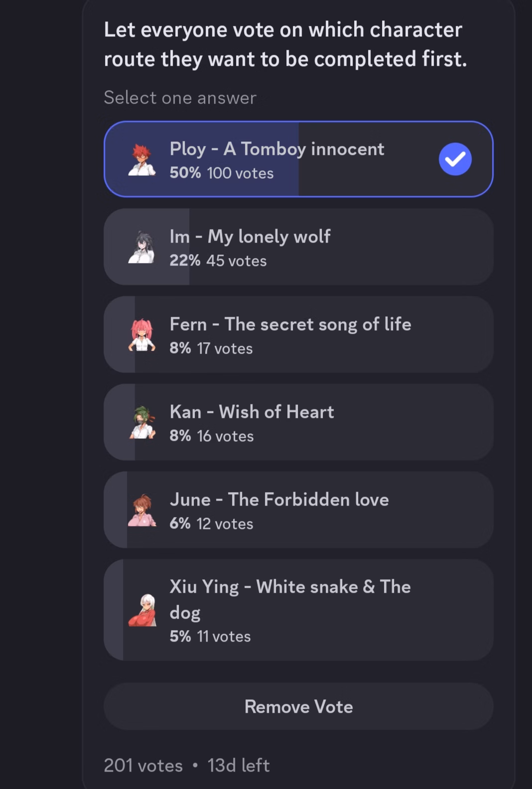The image size is (532, 789).
Task: Click the brown-haired June character avatar
Action: click(x=142, y=510)
